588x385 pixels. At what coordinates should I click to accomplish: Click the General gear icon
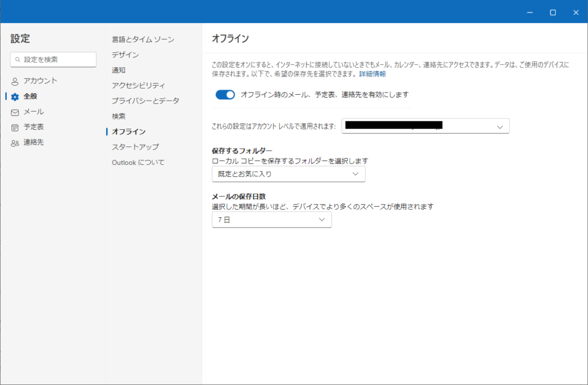(15, 97)
